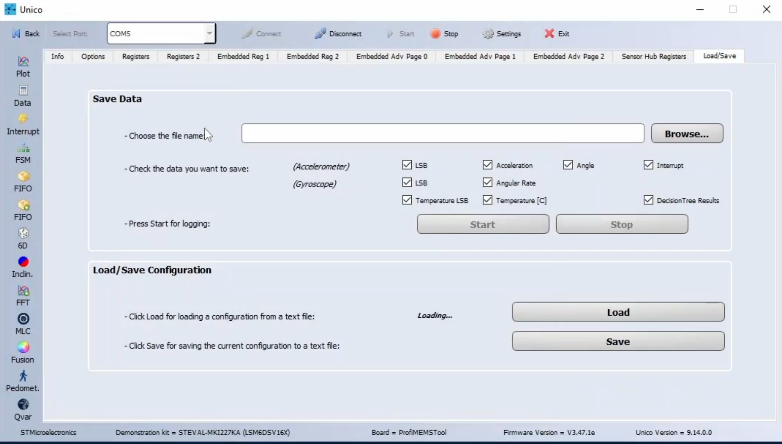Click the Load configuration button
Viewport: 782px width, 444px height.
[618, 312]
